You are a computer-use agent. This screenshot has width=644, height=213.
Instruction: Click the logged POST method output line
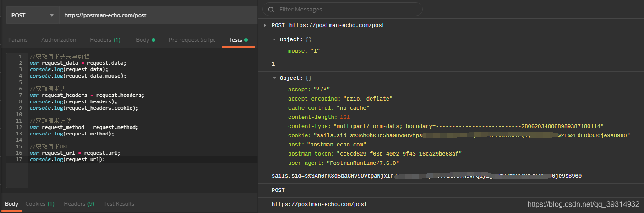tap(278, 190)
